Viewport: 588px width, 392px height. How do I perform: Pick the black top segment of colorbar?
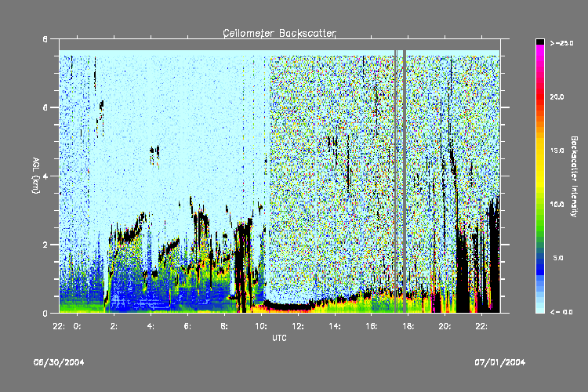540,42
